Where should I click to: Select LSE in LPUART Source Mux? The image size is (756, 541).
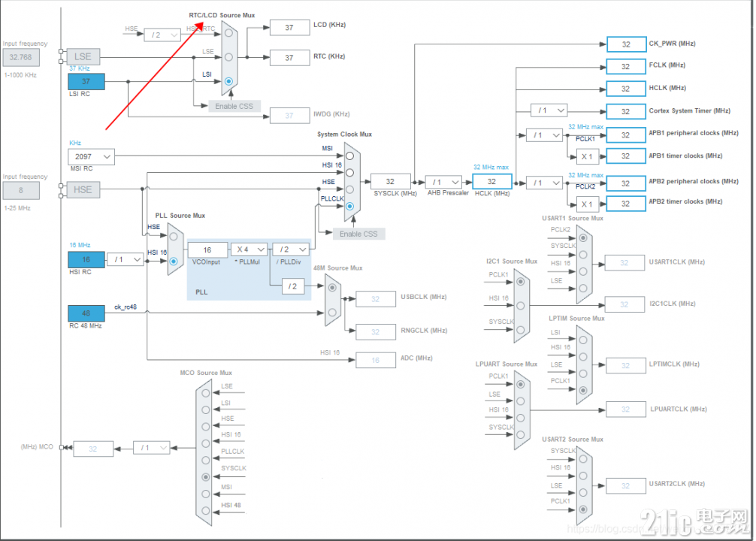click(x=520, y=401)
